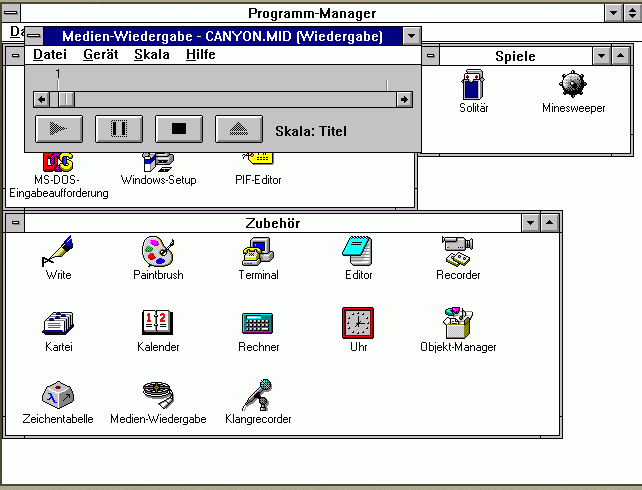
Task: Open the Programm-Manager control menu box
Action: tap(11, 13)
